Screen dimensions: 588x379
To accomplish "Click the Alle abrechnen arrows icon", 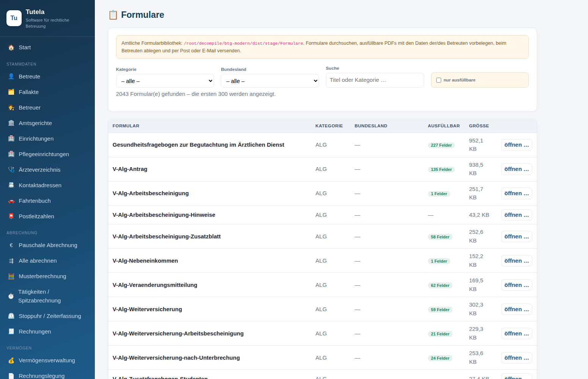I will 11,261.
